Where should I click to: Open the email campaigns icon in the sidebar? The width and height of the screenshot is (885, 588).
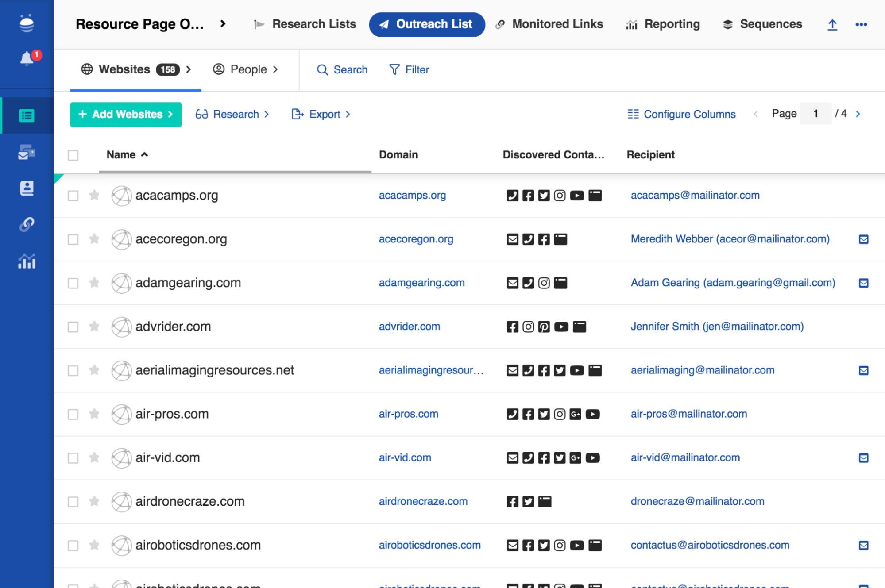[x=27, y=152]
